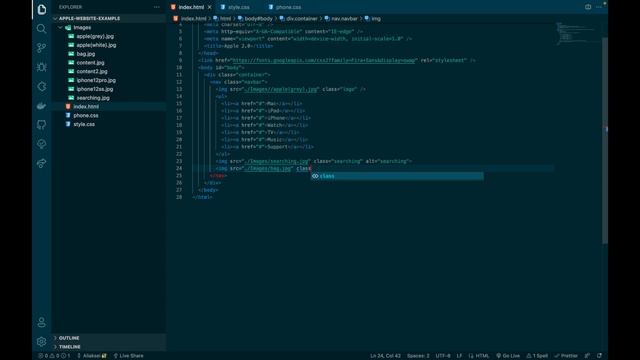Image resolution: width=640 pixels, height=360 pixels.
Task: Click Live Share in status bar
Action: pyautogui.click(x=129, y=356)
